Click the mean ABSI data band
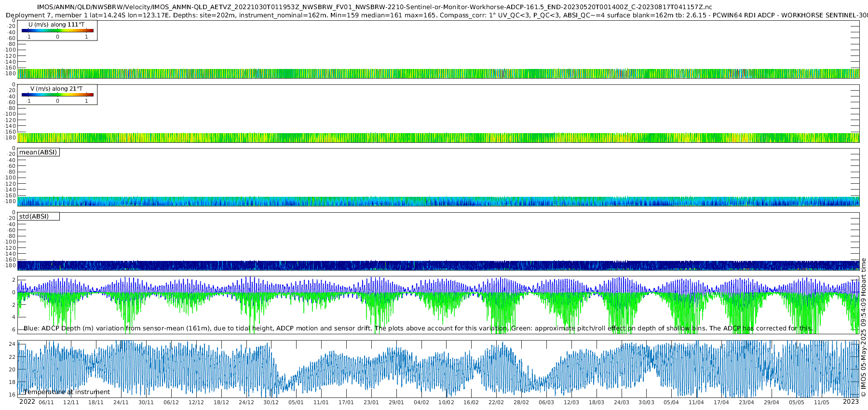 438,202
